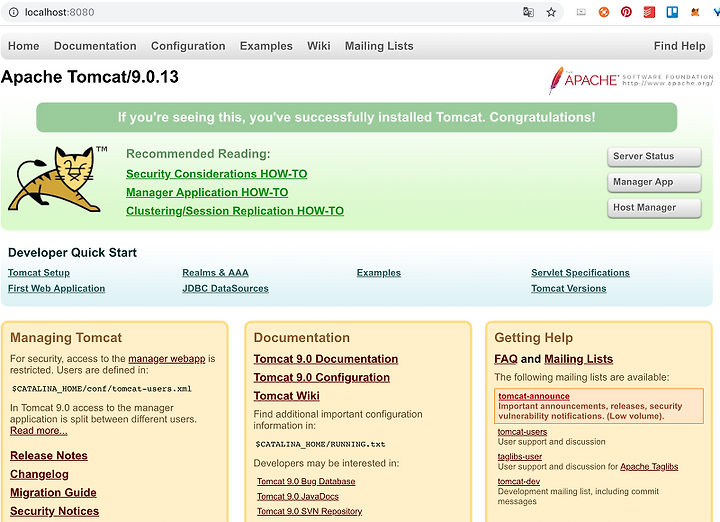Open the taglibs-user mailing list link
The height and width of the screenshot is (522, 720).
tap(520, 456)
